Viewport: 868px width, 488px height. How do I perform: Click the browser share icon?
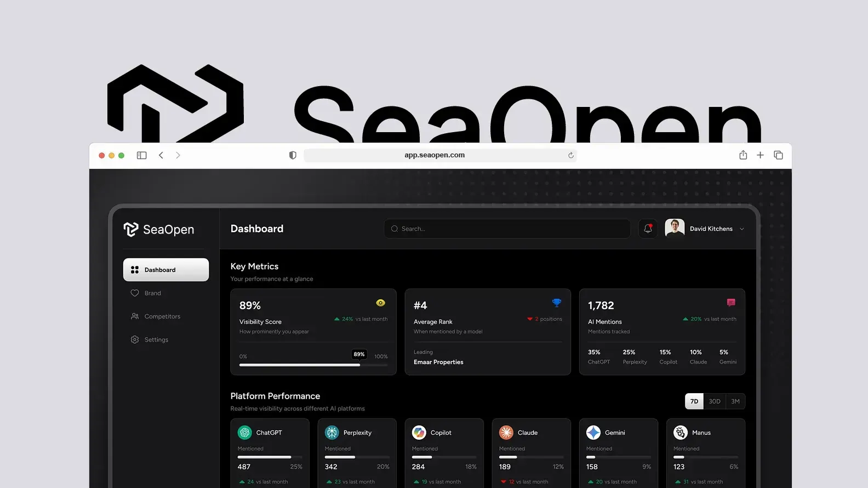pos(743,155)
